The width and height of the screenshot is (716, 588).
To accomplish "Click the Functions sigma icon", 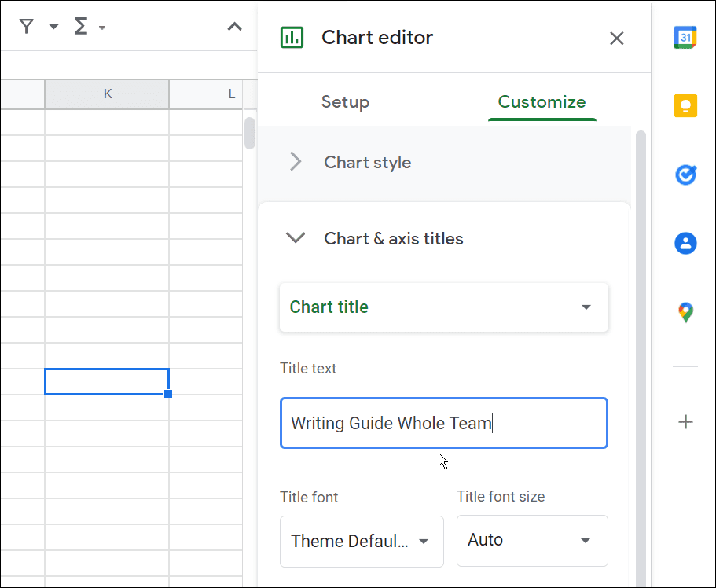I will (x=81, y=26).
